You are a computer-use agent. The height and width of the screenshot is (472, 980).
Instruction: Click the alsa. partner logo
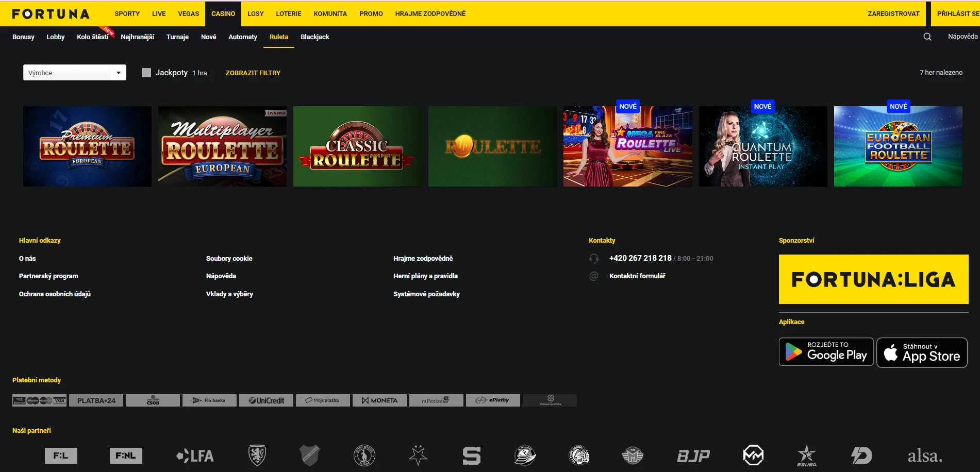(924, 456)
